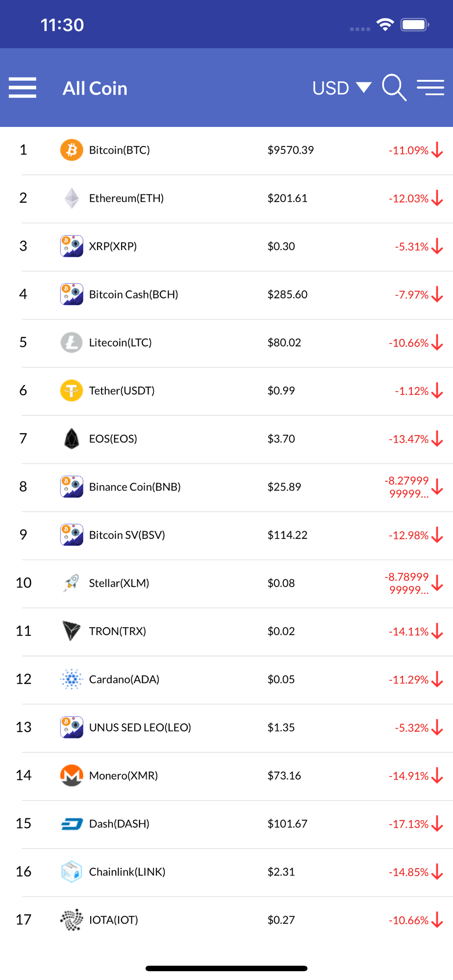Viewport: 453px width, 980px height.
Task: Tap the Chainlink(LINK) price $2.31
Action: [x=281, y=872]
